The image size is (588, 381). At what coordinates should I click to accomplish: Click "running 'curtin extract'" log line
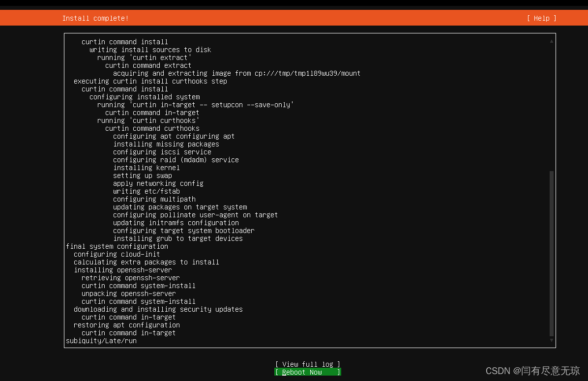click(x=145, y=57)
